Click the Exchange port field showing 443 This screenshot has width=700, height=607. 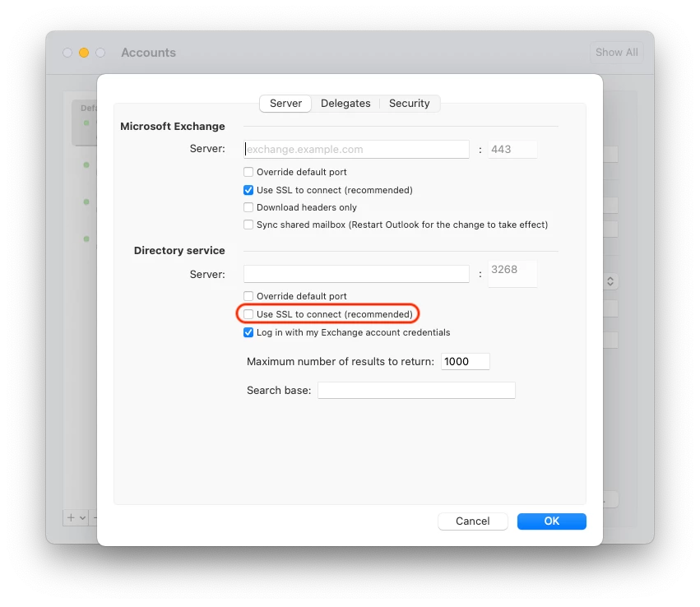[x=512, y=149]
